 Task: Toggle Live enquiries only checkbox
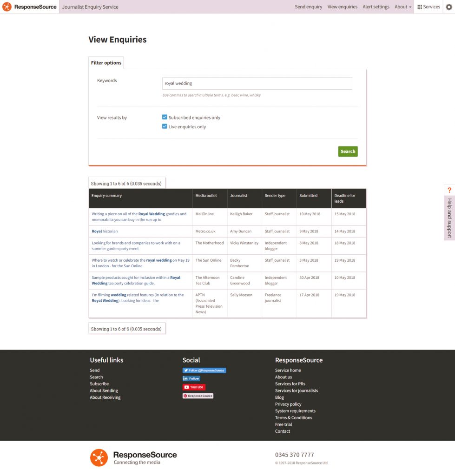165,126
